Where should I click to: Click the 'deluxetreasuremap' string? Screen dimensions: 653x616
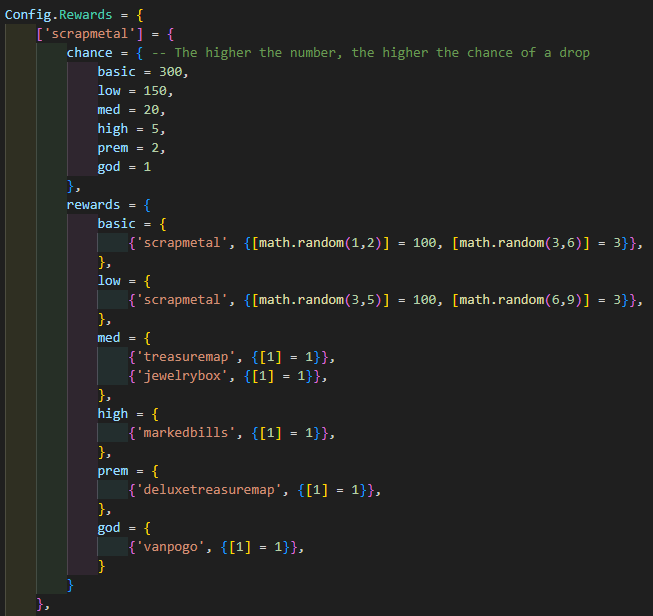click(211, 490)
